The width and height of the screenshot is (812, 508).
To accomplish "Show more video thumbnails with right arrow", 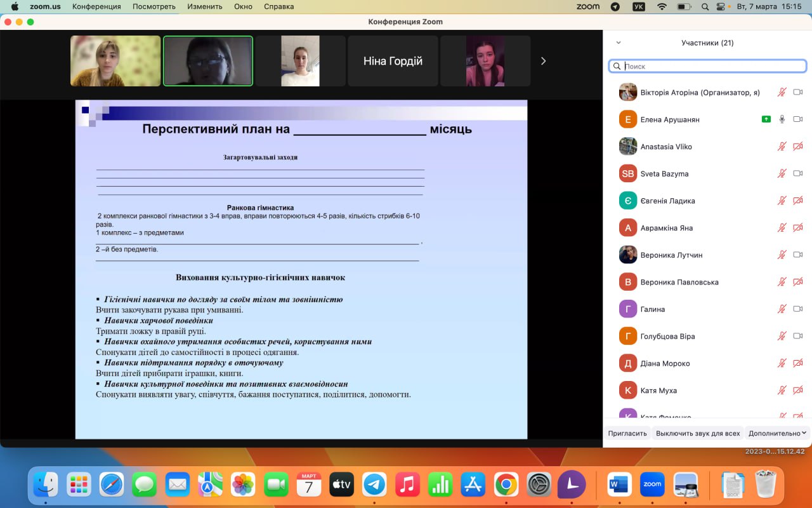I will point(543,61).
